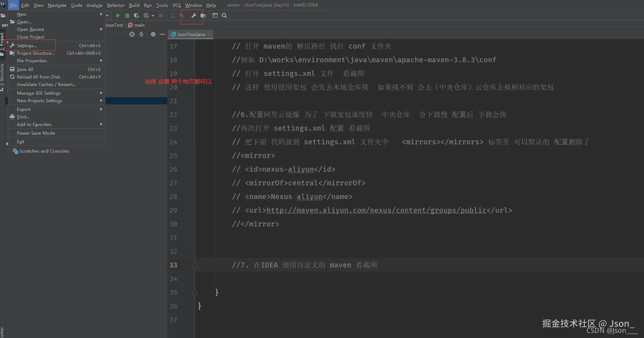Open Project Structure from the toolbar icon
The image size is (644, 338).
pos(203,15)
